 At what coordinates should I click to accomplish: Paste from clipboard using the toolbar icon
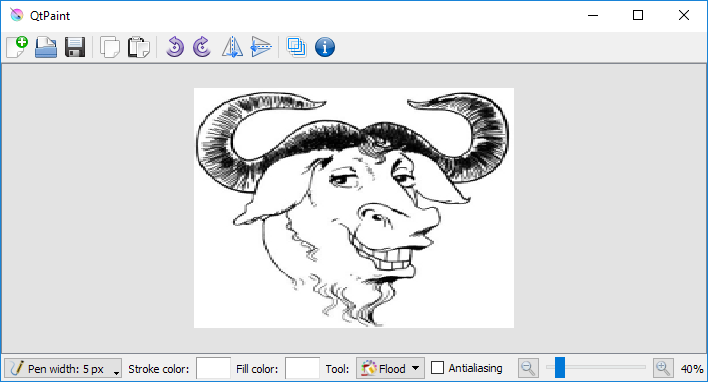tap(138, 47)
